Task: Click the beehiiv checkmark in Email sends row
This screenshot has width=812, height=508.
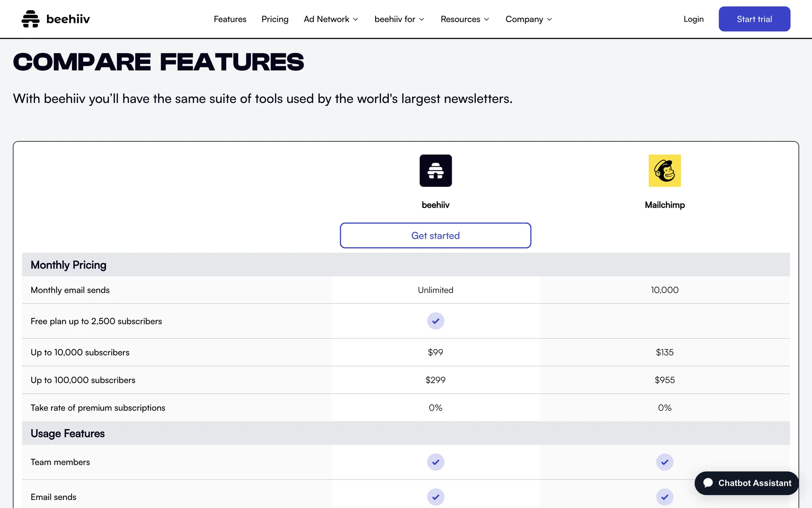Action: click(436, 497)
